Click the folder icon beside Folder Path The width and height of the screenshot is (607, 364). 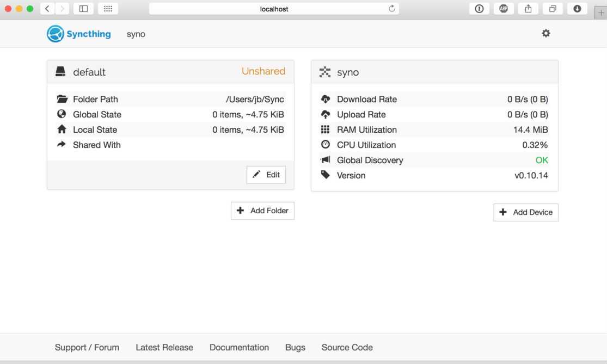(61, 98)
